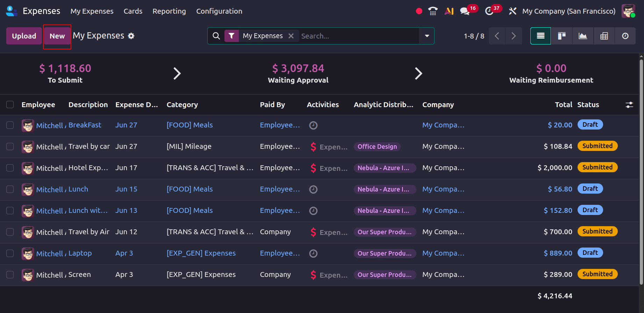Open company switcher My Company (San Francisco)
Viewport: 644px width, 313px height.
point(569,11)
